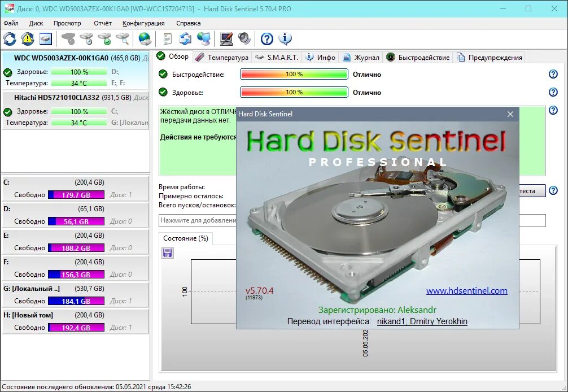The width and height of the screenshot is (568, 392).
Task: Open the Конфигурация menu
Action: click(143, 23)
